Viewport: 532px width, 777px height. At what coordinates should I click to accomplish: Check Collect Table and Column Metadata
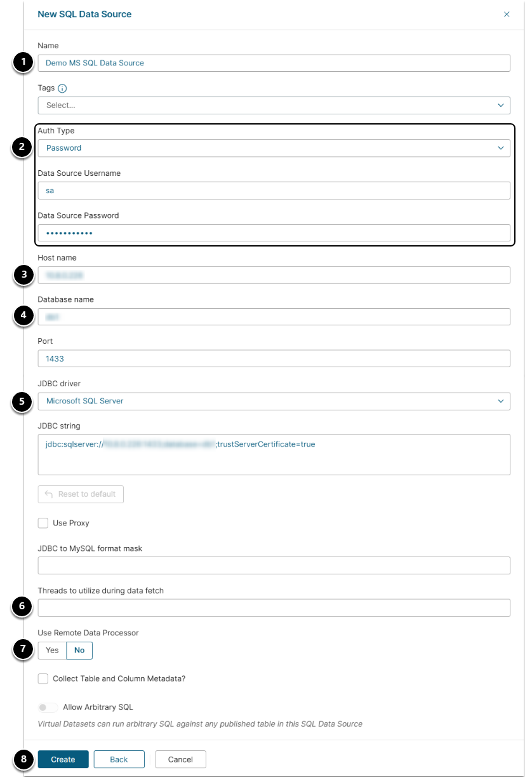(43, 679)
